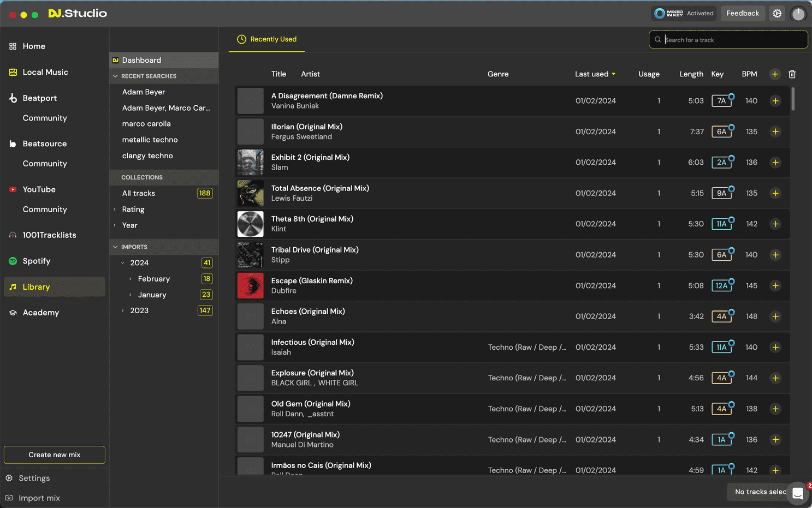Expand the 2023 imports folder
This screenshot has width=812, height=508.
click(x=123, y=310)
